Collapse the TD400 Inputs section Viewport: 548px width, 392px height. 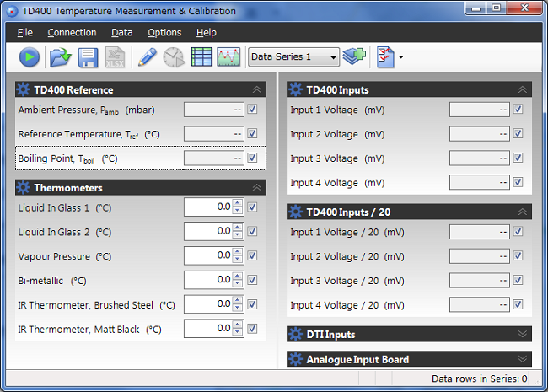523,90
